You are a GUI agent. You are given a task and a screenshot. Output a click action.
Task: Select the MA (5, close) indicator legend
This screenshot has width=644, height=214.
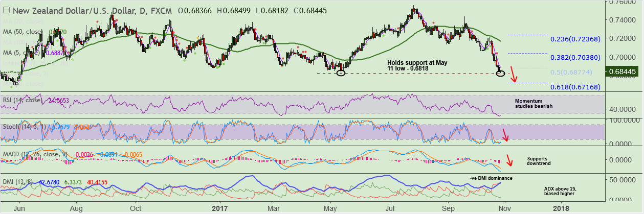20,53
